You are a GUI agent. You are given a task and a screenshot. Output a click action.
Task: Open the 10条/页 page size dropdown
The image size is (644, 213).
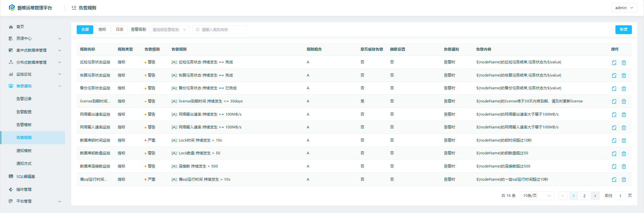pyautogui.click(x=537, y=196)
